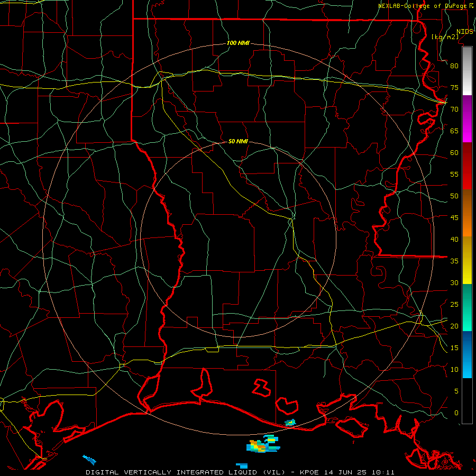Image resolution: width=476 pixels, height=476 pixels.
Task: Click the light-blue echo streak in the southwest Gulf
Action: tap(89, 460)
